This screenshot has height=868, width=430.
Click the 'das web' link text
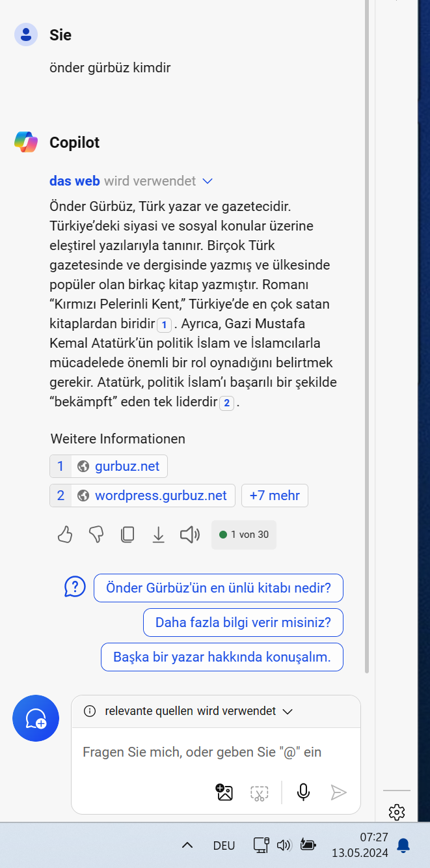75,180
